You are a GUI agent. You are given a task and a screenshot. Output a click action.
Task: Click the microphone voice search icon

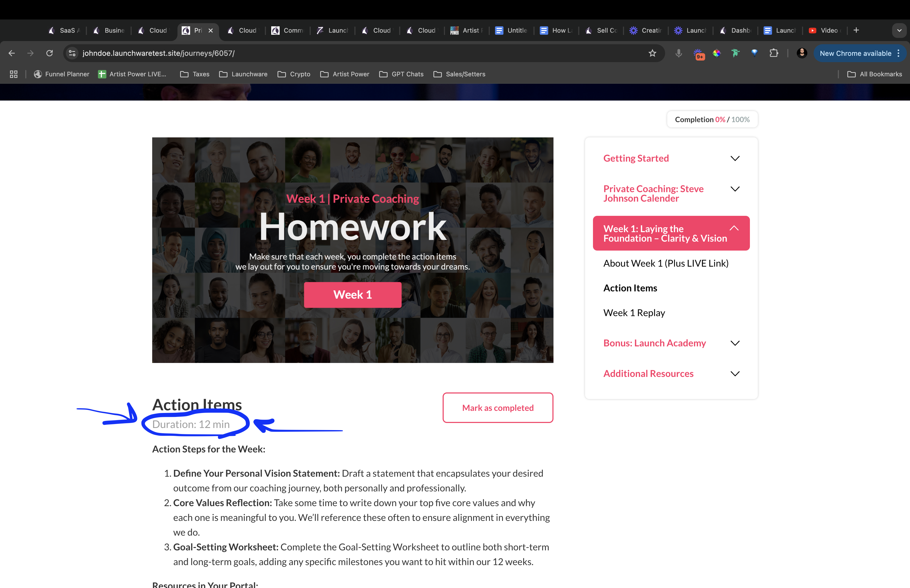point(679,53)
